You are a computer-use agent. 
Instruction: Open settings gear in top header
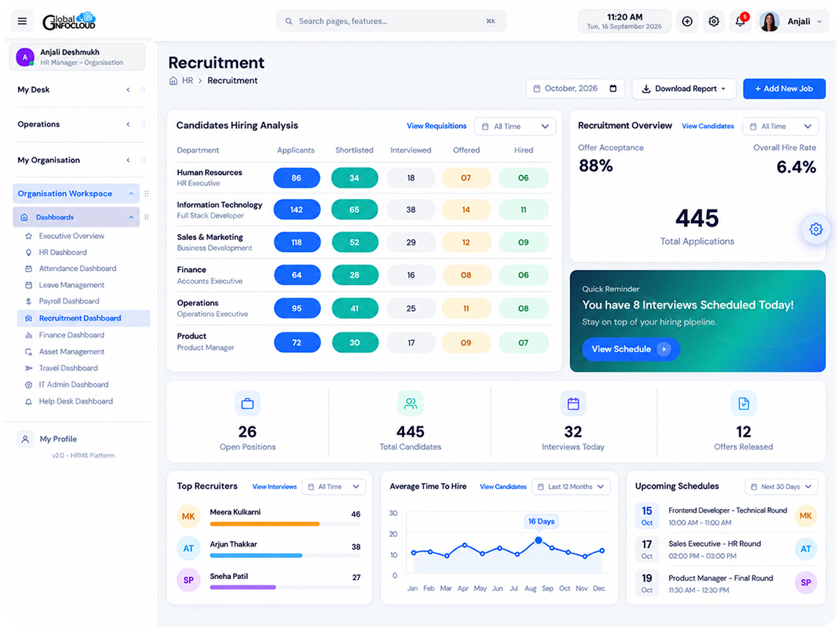coord(714,22)
